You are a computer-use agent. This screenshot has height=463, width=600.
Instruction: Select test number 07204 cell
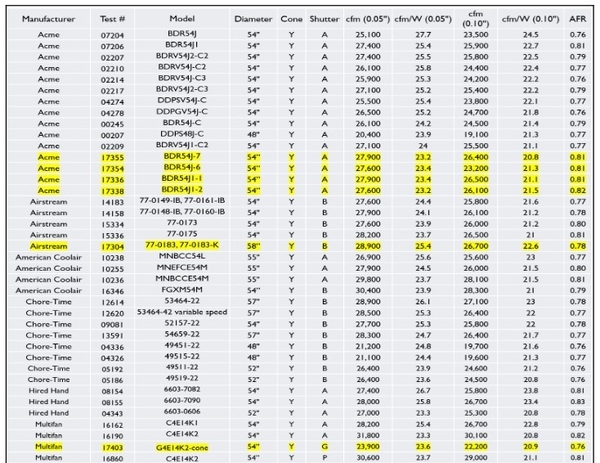112,35
